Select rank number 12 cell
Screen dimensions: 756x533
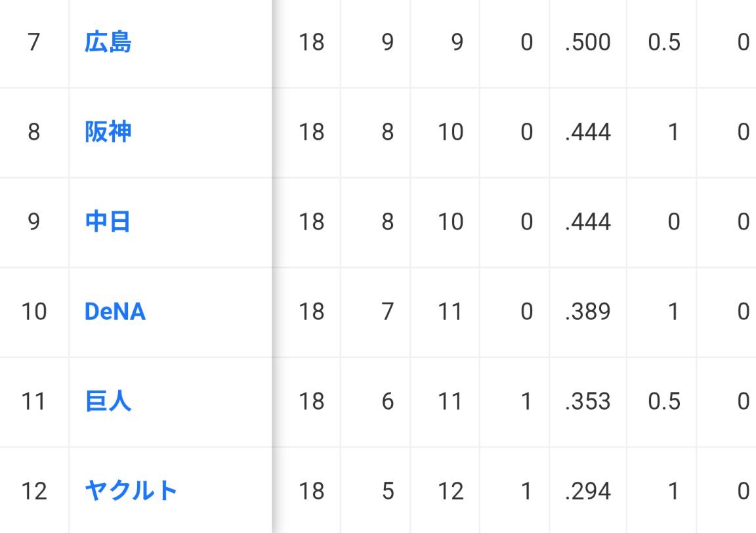33,491
